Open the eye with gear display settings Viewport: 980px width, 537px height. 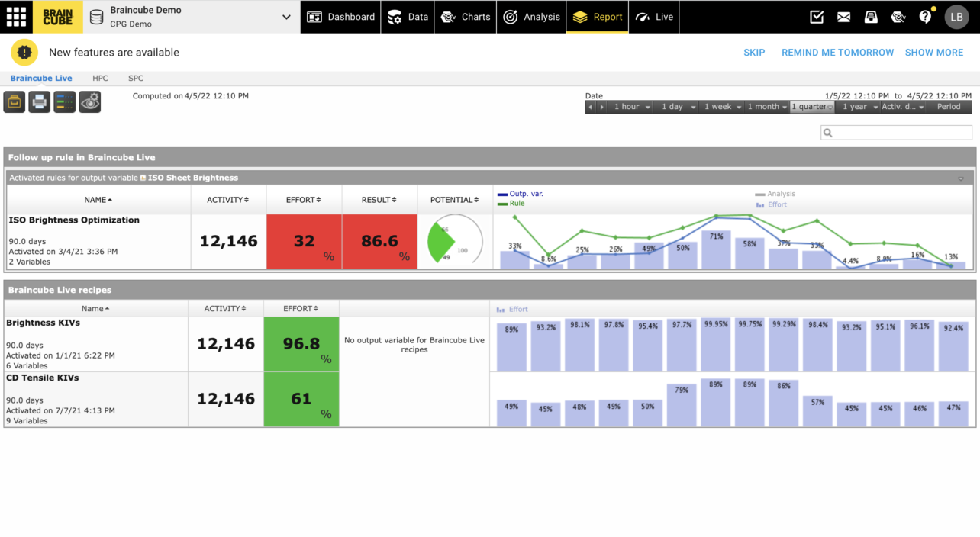tap(90, 101)
